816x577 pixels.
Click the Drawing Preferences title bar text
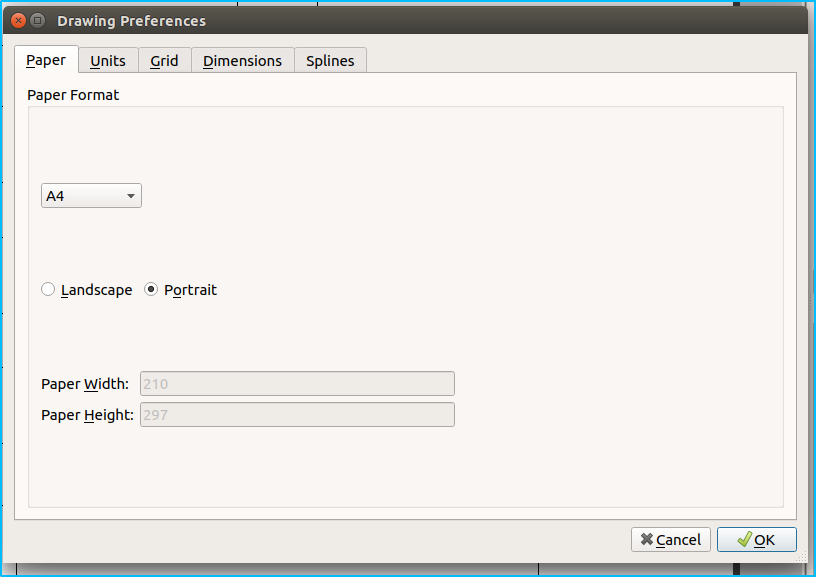(132, 21)
